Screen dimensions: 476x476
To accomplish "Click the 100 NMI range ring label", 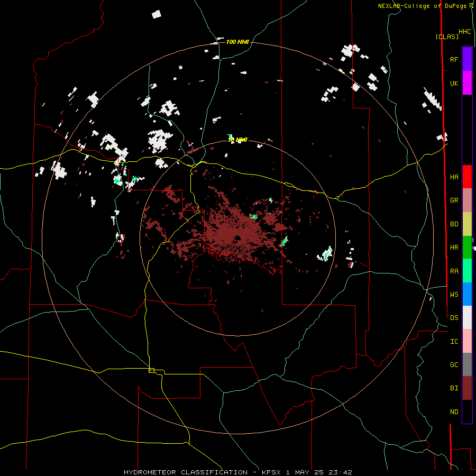I will coord(237,42).
